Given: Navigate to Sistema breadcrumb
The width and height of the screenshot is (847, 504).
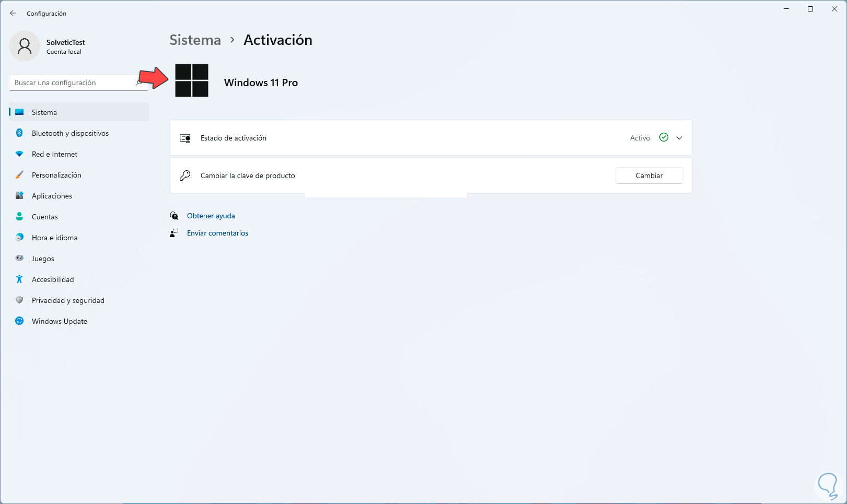Looking at the screenshot, I should coord(195,40).
